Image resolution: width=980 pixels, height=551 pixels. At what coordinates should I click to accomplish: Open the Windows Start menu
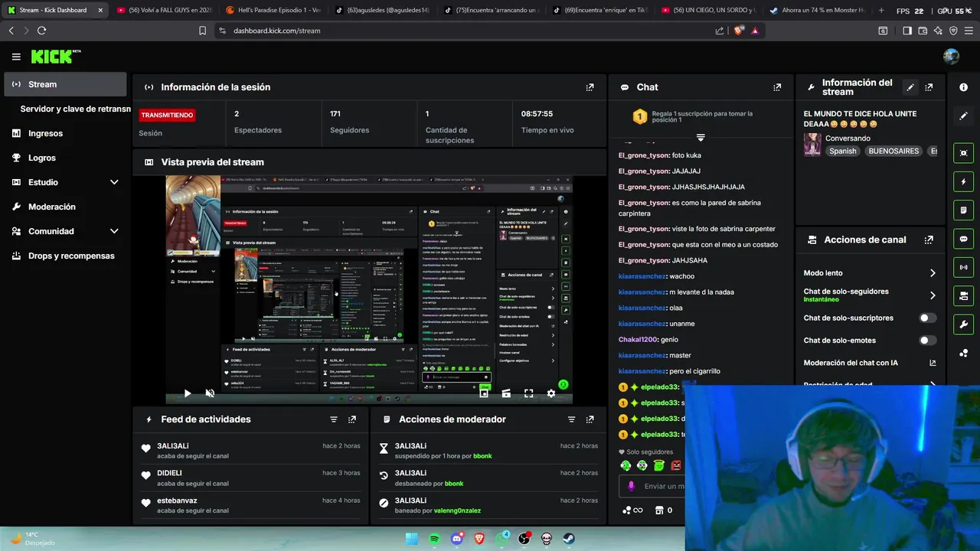point(412,539)
